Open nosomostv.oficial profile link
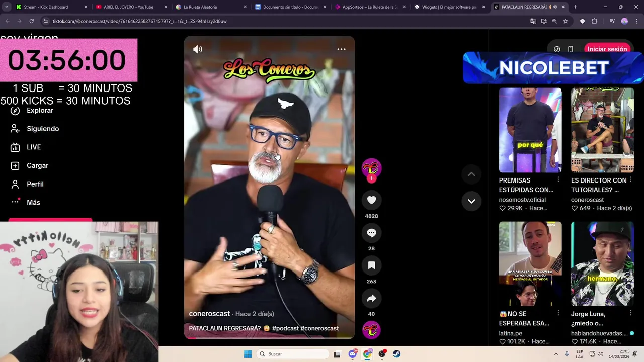 tap(522, 200)
